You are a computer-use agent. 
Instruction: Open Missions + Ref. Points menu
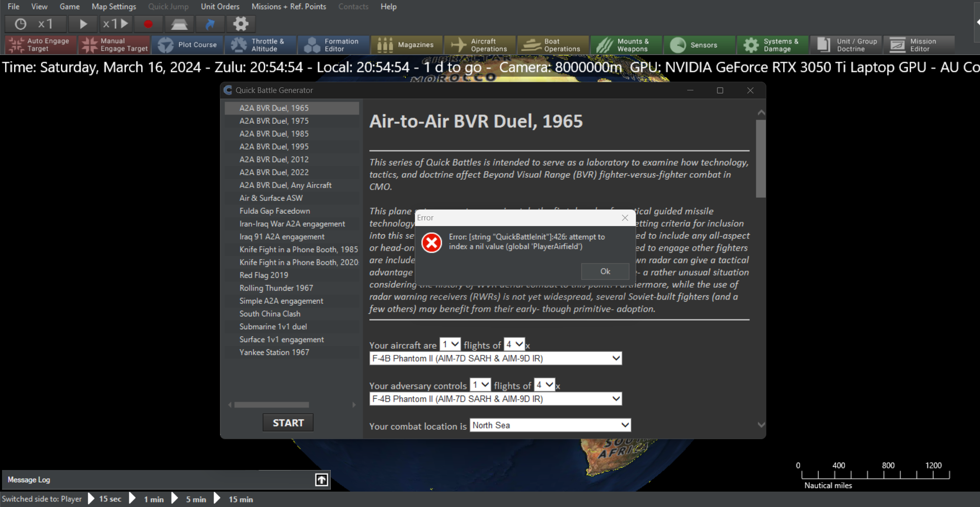point(289,7)
